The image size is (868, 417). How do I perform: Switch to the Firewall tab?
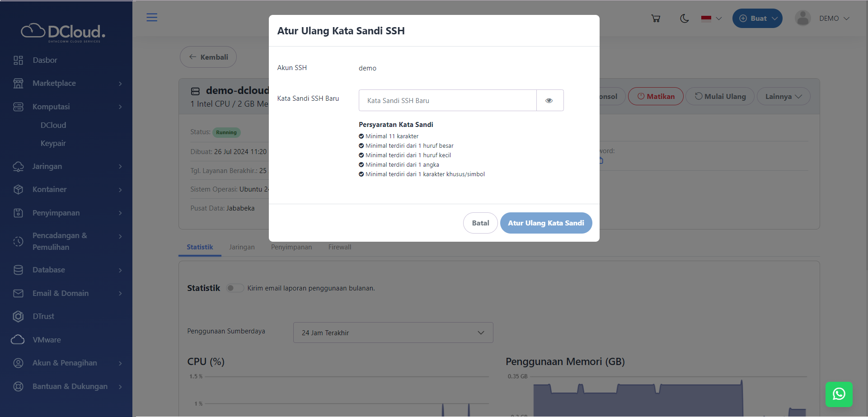[x=339, y=247]
